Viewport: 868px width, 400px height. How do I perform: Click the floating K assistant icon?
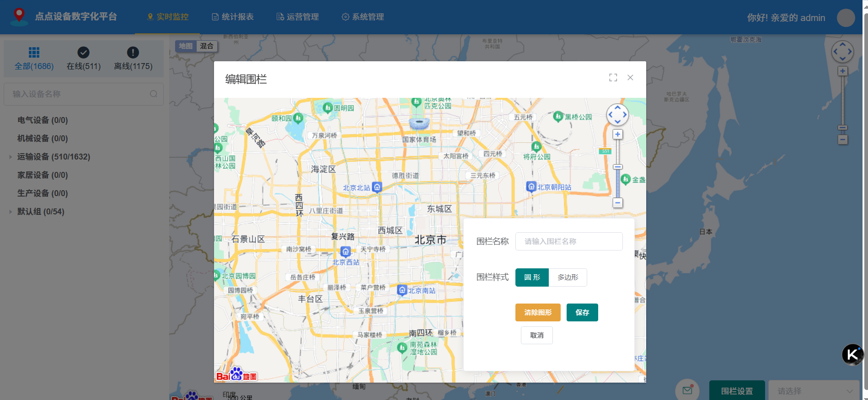click(x=852, y=354)
